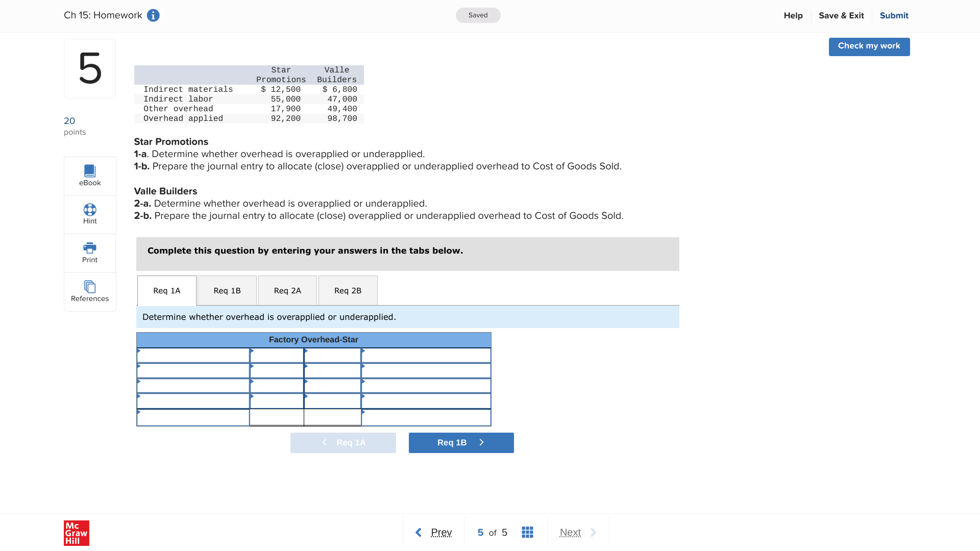Screen dimensions: 980x551
Task: Open bottom row left balance dropdown
Action: click(x=193, y=418)
